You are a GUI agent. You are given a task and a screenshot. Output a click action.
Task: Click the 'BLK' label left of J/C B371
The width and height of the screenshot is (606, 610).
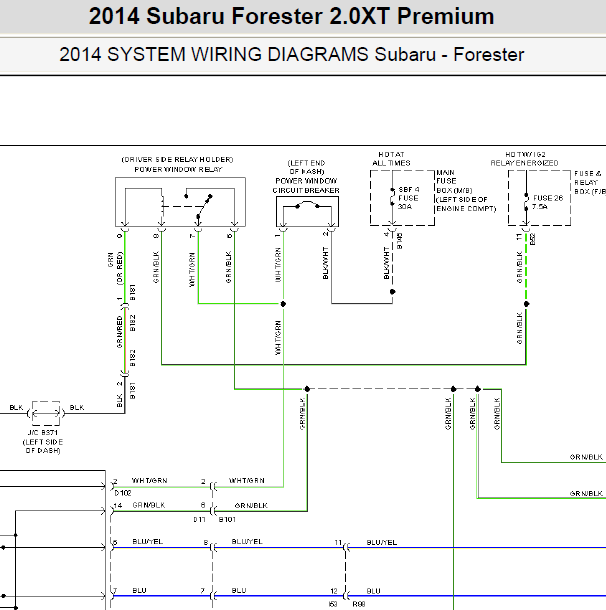(16, 407)
